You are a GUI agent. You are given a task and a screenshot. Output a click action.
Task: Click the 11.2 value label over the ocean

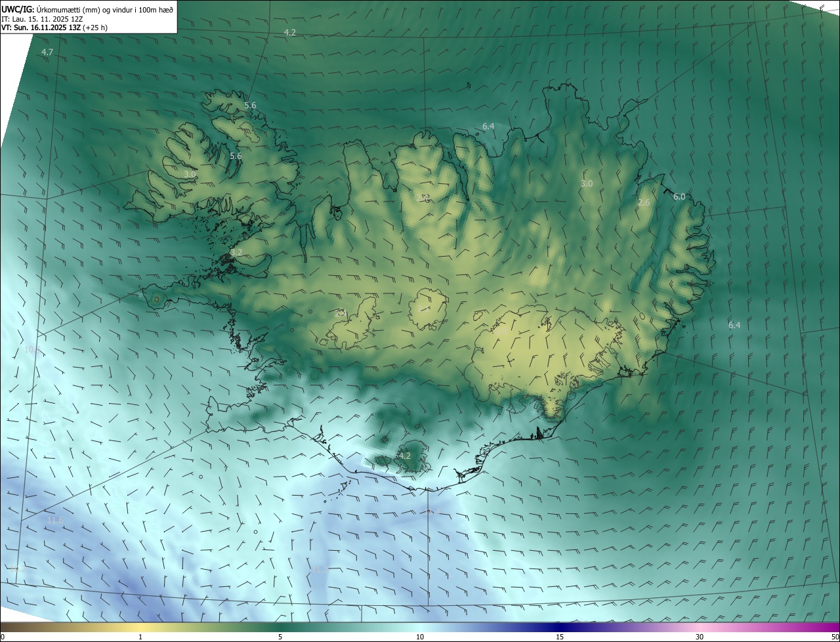(320, 569)
